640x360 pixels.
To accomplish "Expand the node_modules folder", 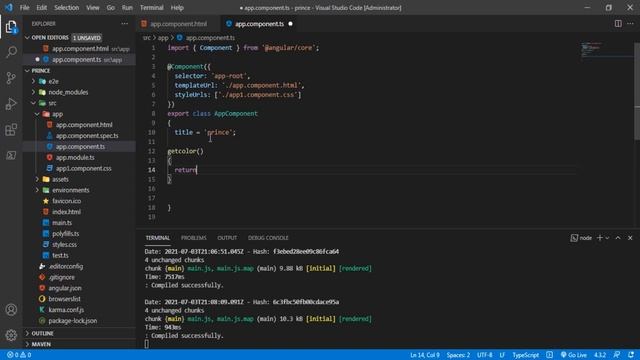I will point(33,92).
